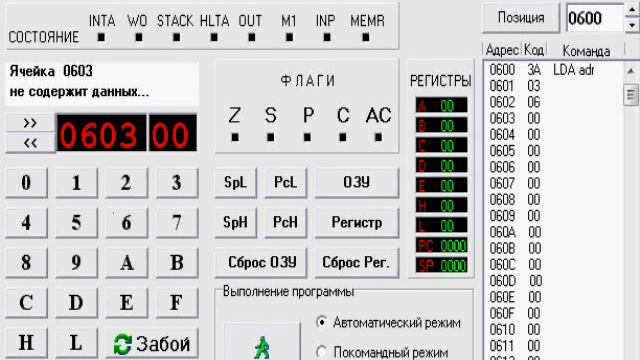Click hex key 3
640x360 pixels.
[x=177, y=182]
